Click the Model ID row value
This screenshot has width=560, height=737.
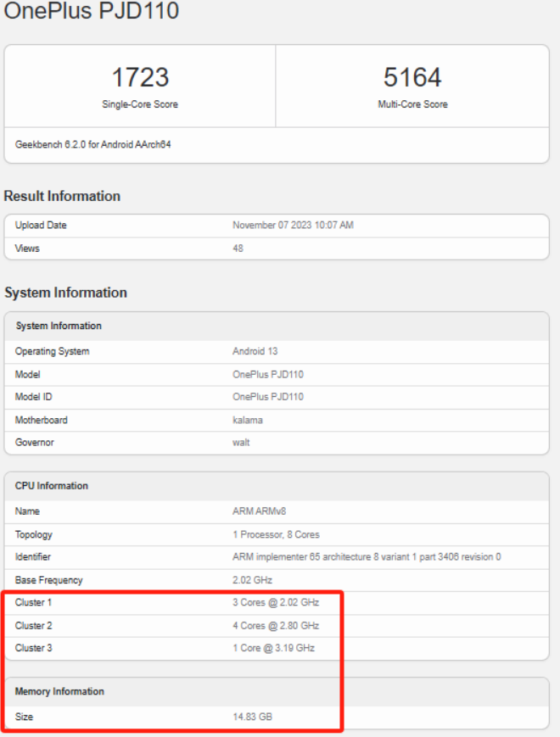[267, 397]
